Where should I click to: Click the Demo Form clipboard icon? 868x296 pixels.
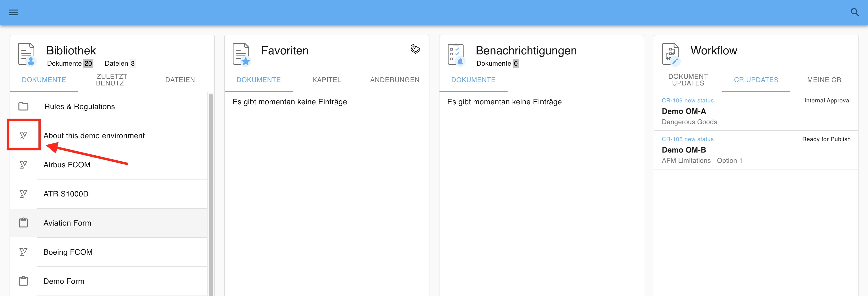click(23, 281)
